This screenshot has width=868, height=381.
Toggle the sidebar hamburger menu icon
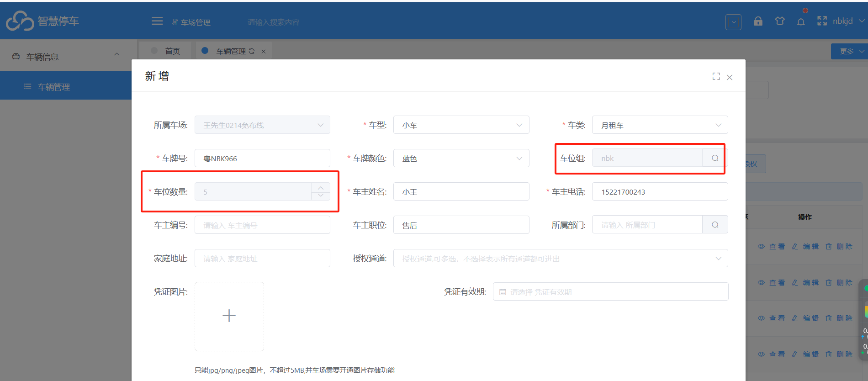[157, 21]
